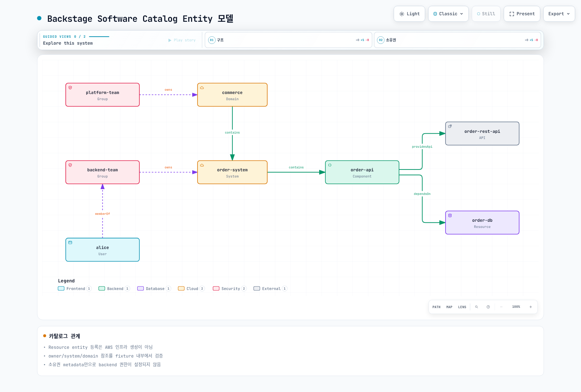This screenshot has width=581, height=392.
Task: Select the order-api Component node
Action: click(362, 172)
